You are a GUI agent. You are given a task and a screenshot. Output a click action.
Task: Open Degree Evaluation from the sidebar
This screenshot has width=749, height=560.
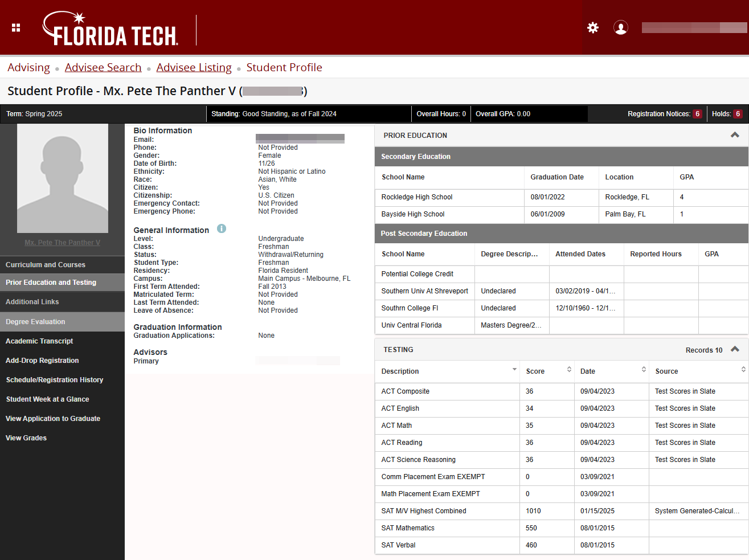point(62,322)
